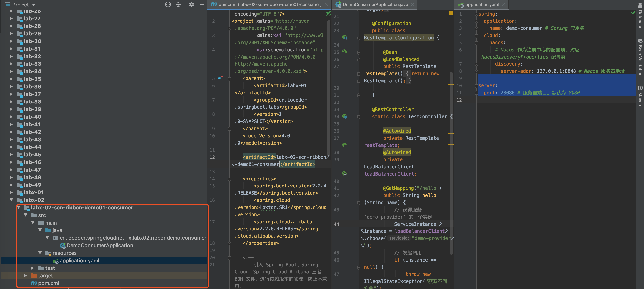
Task: Close the pom.xml tab
Action: point(326,5)
